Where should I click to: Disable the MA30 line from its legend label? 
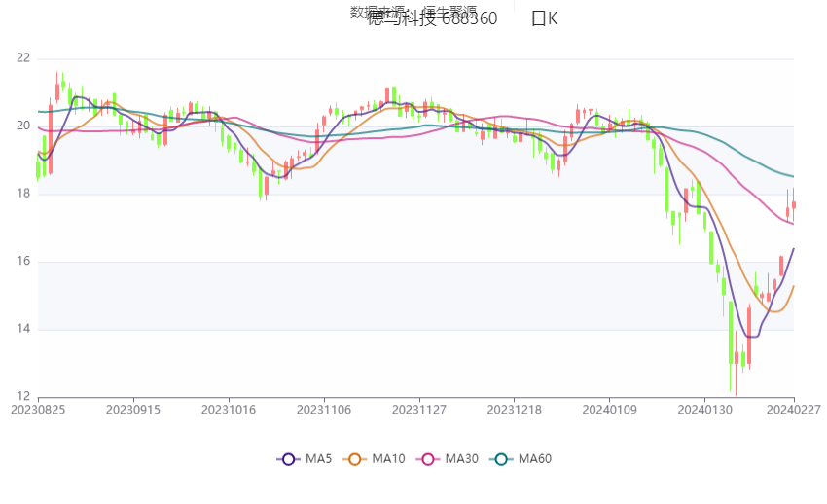coord(461,459)
